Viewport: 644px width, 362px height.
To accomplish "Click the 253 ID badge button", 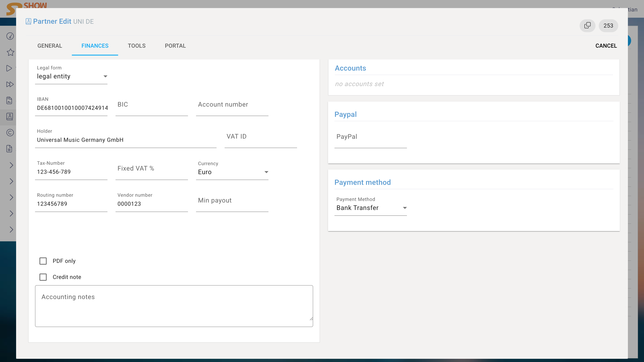I will tap(608, 26).
